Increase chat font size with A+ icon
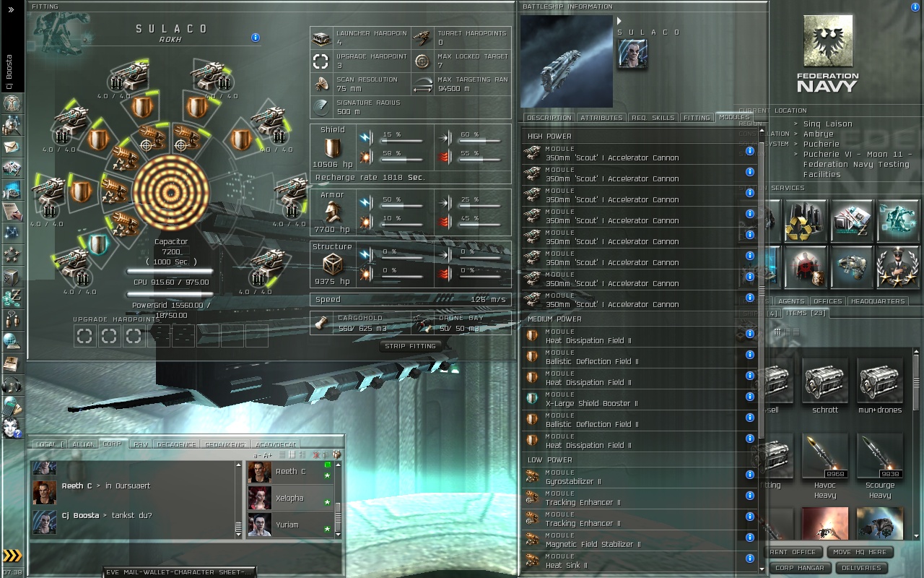 (x=269, y=455)
